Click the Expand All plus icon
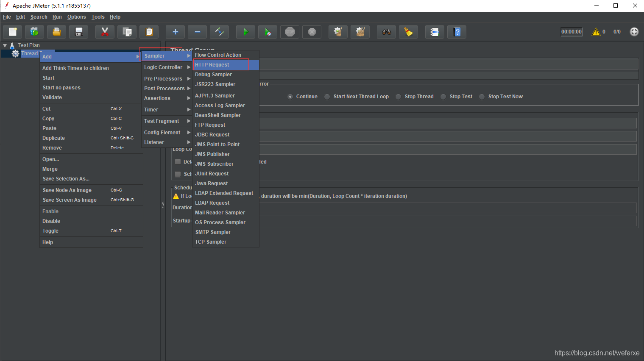Screen dimensions: 644x361 point(175,32)
